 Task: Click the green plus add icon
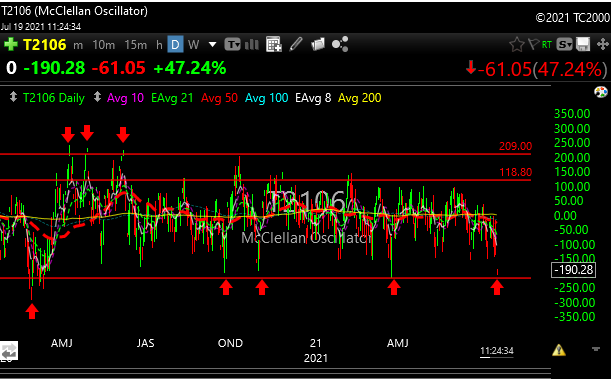(x=11, y=44)
